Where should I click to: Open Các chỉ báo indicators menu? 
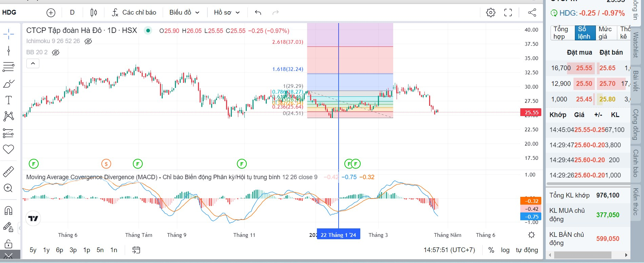pyautogui.click(x=134, y=13)
